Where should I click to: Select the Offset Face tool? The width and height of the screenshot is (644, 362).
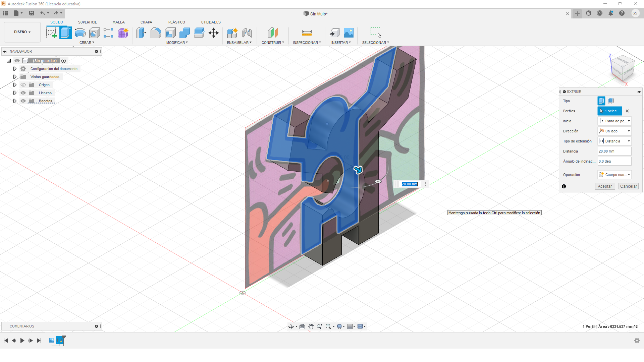[199, 33]
